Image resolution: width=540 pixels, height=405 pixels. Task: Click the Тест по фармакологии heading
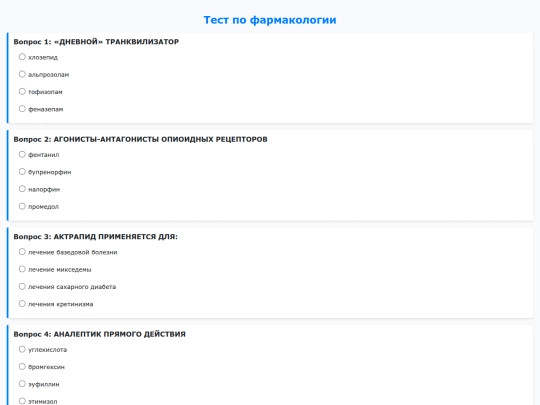coord(270,20)
